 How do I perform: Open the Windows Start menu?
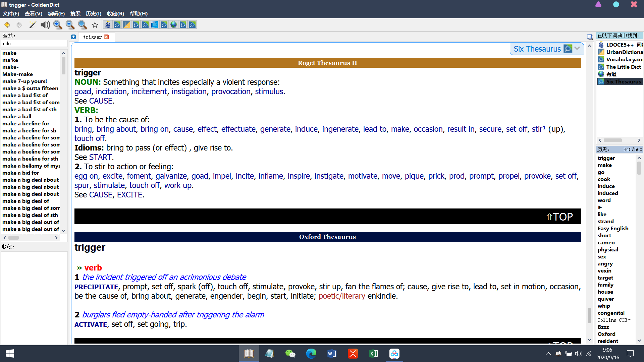10,354
